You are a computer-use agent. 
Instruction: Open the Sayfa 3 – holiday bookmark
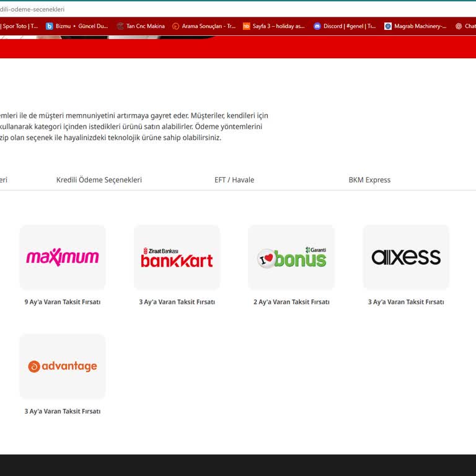(278, 26)
